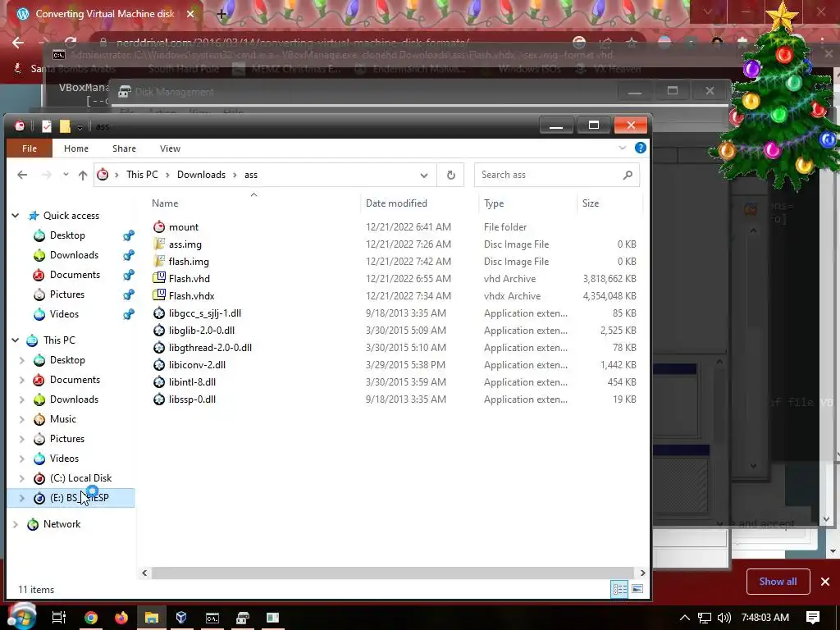The height and width of the screenshot is (630, 840).
Task: Select the Network node
Action: click(62, 524)
